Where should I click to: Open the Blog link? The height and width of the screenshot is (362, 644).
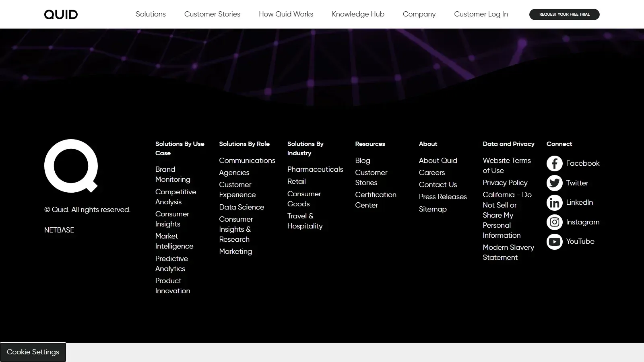[363, 160]
